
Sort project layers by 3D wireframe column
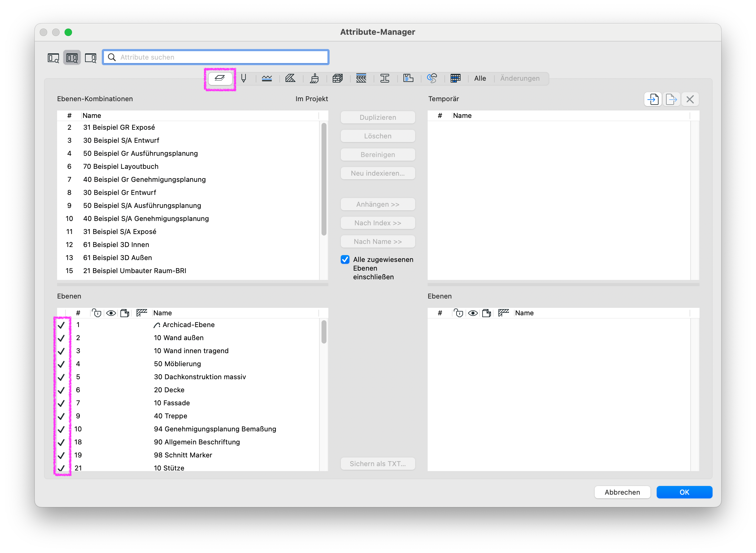click(125, 313)
